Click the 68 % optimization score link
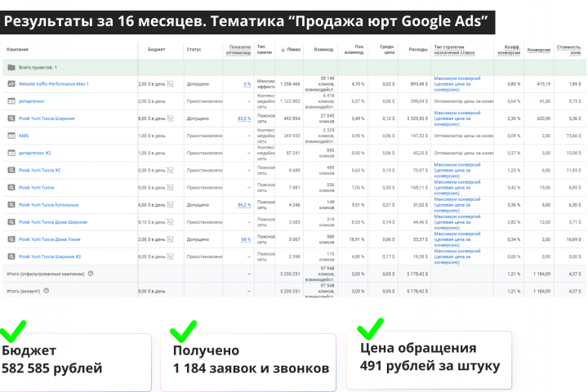The height and width of the screenshot is (392, 588). click(246, 239)
